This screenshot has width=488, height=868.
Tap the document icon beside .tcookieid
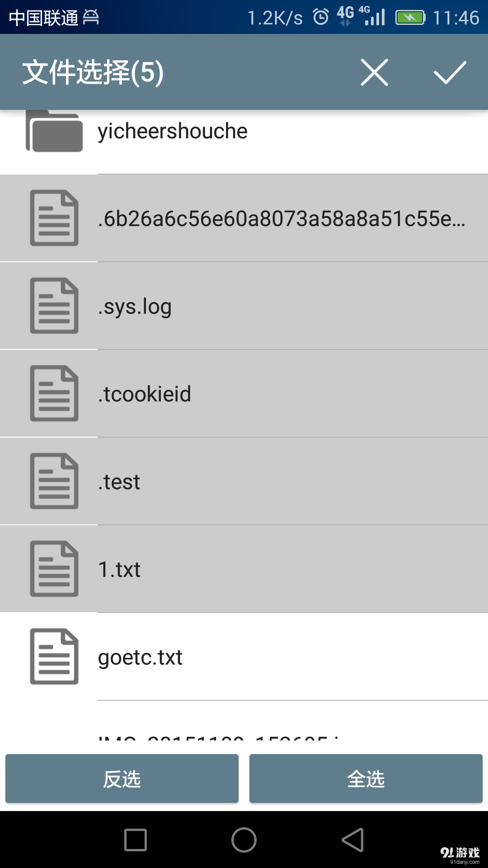click(x=54, y=393)
